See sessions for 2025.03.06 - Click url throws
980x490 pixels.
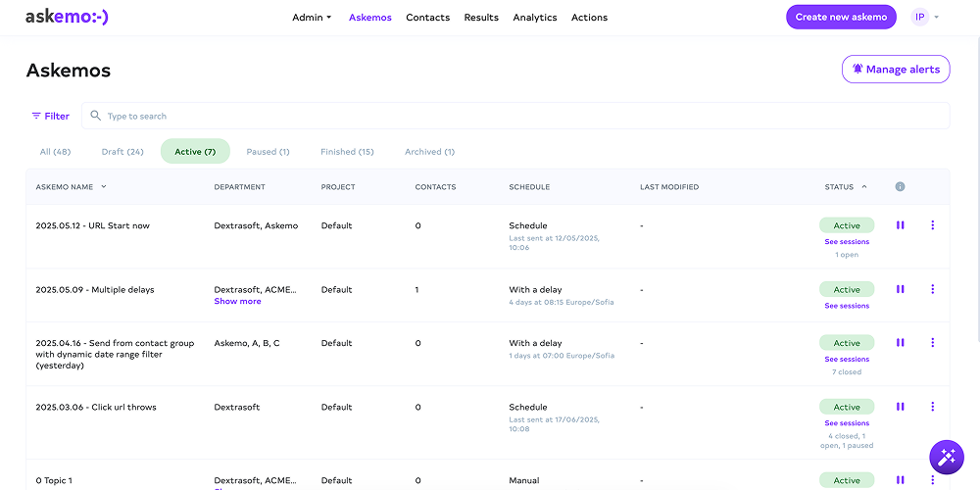pyautogui.click(x=847, y=423)
